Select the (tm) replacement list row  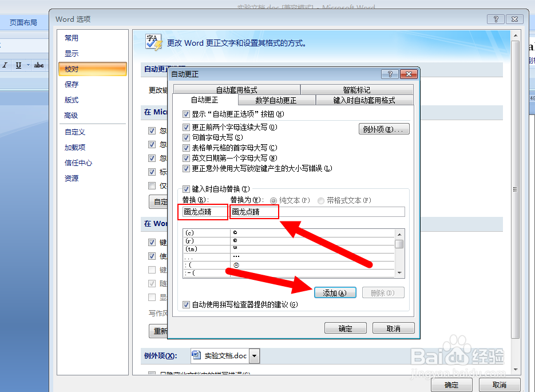[288, 249]
